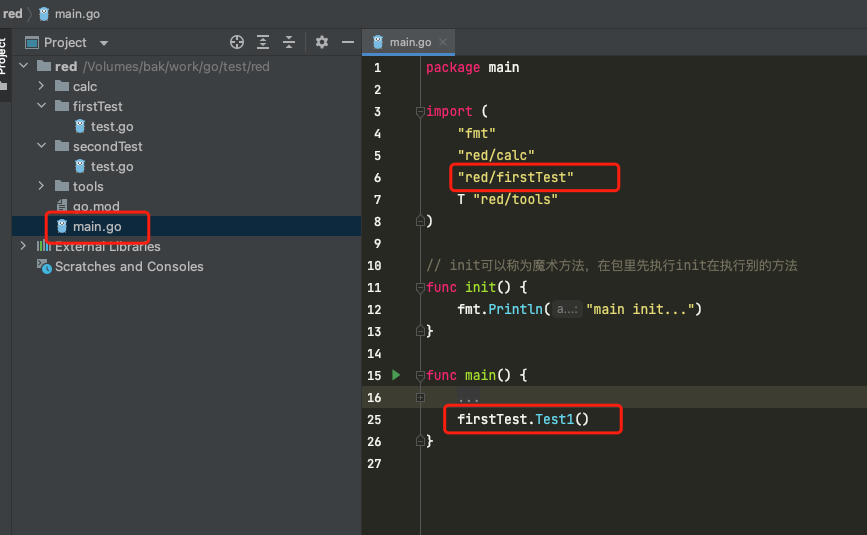Open the Project view dropdown arrow
The height and width of the screenshot is (535, 867).
[104, 43]
